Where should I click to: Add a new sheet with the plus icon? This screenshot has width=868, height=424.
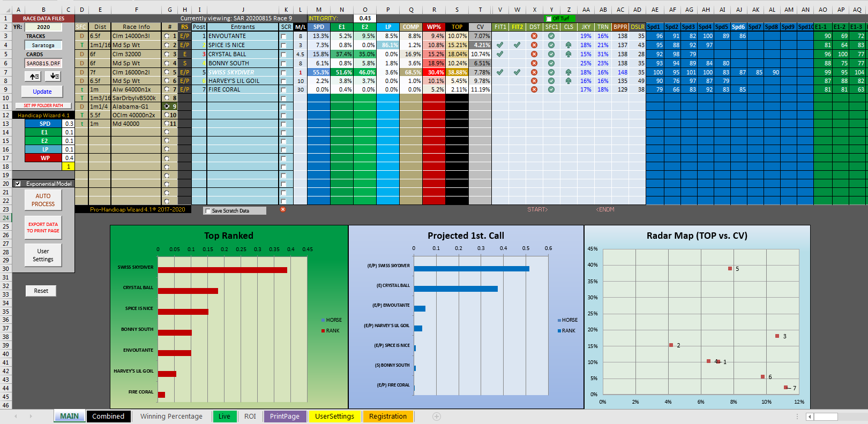click(437, 417)
